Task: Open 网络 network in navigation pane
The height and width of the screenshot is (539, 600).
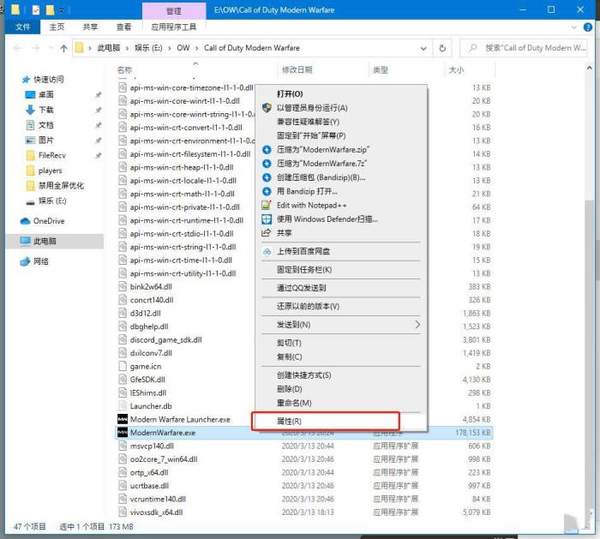Action: coord(41,262)
